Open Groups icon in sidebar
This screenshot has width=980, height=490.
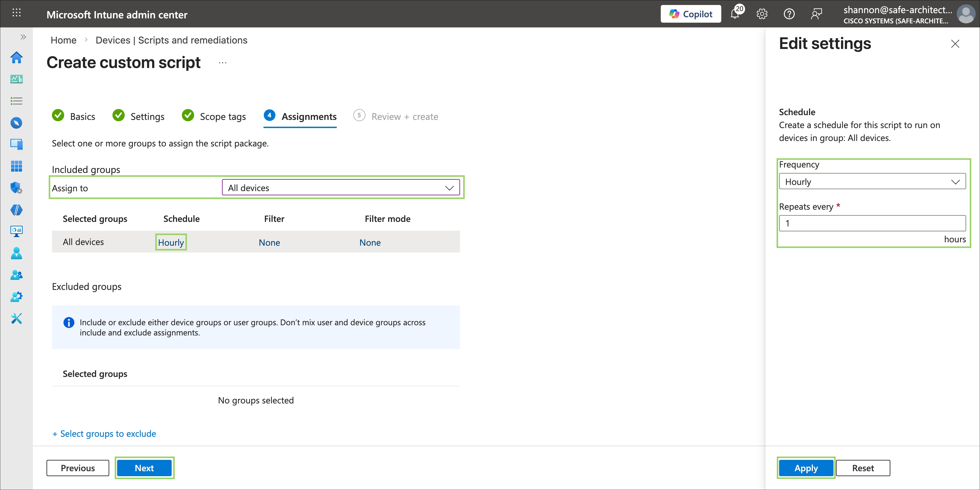click(16, 275)
